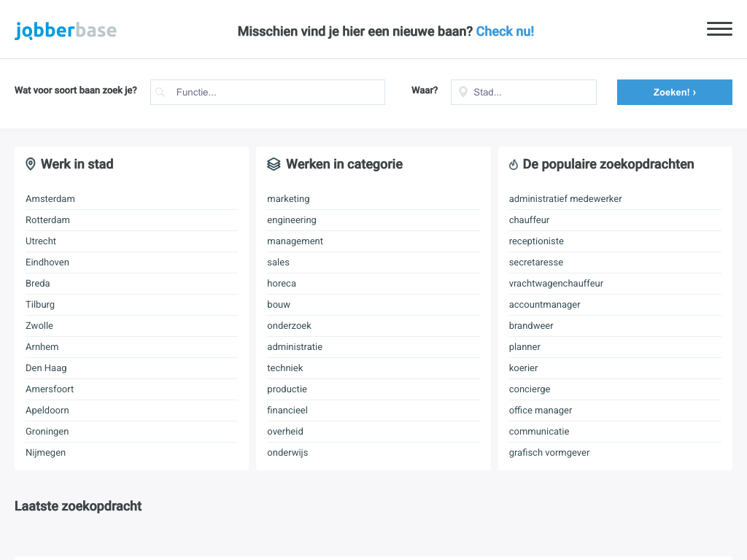The image size is (747, 560).
Task: Click the flame icon beside populaire zoekopdrachten
Action: point(513,165)
